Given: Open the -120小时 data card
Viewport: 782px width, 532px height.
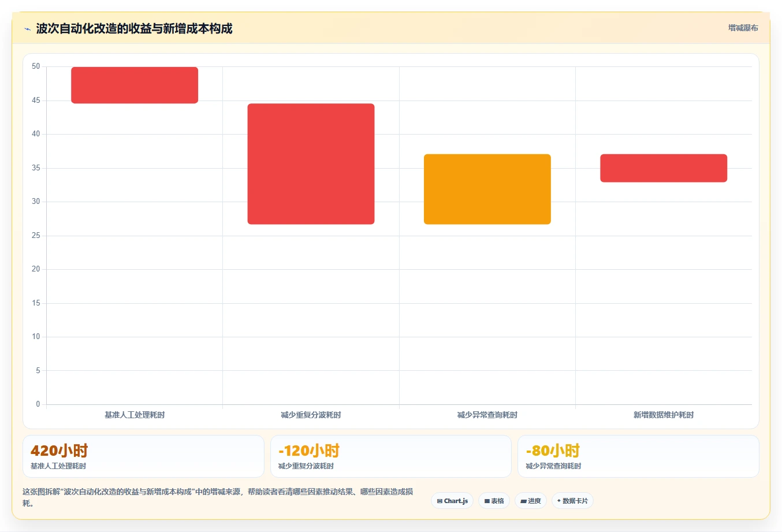Looking at the screenshot, I should click(391, 456).
